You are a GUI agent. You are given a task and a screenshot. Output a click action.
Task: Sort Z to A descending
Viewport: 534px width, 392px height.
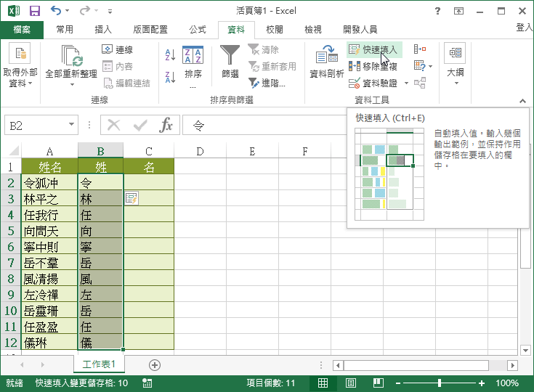tap(170, 77)
